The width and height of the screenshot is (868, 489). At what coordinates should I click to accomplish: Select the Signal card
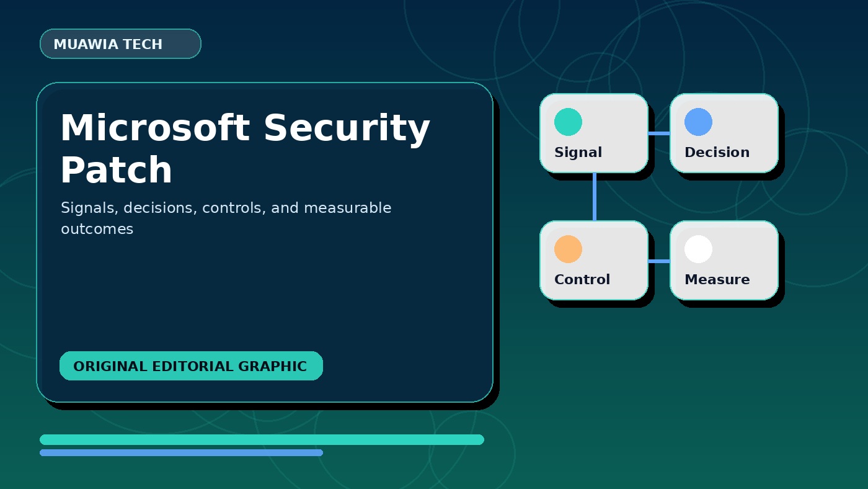(x=594, y=133)
